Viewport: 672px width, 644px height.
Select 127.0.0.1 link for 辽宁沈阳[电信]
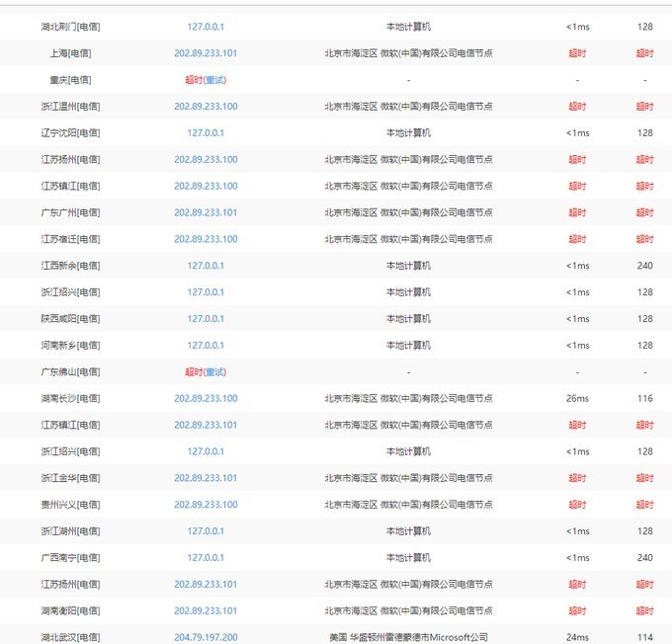point(206,132)
